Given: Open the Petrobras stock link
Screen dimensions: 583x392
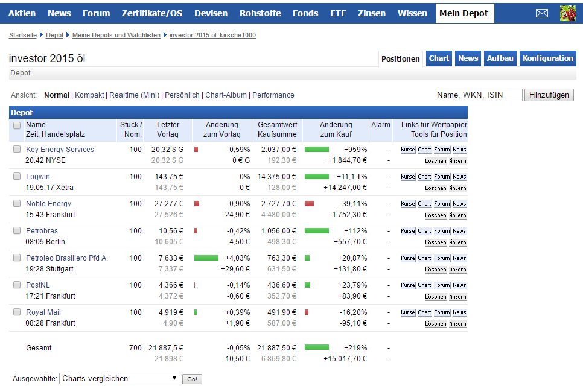Looking at the screenshot, I should point(42,231).
